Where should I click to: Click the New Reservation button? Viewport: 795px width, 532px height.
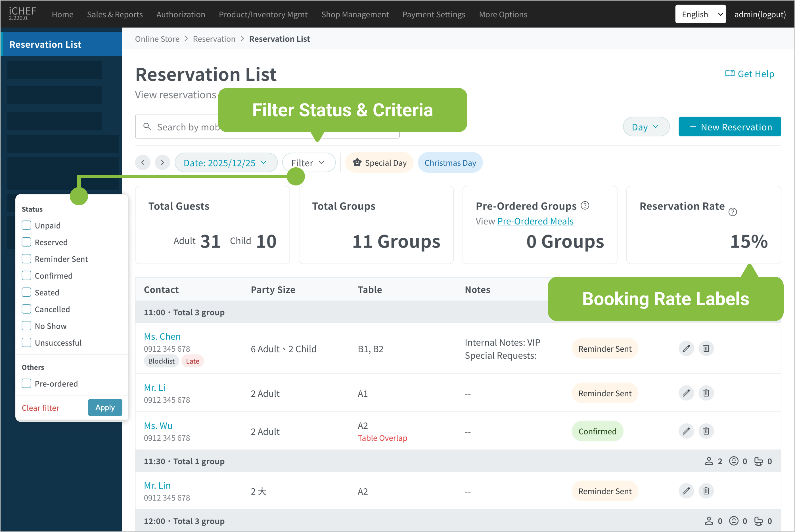point(729,127)
